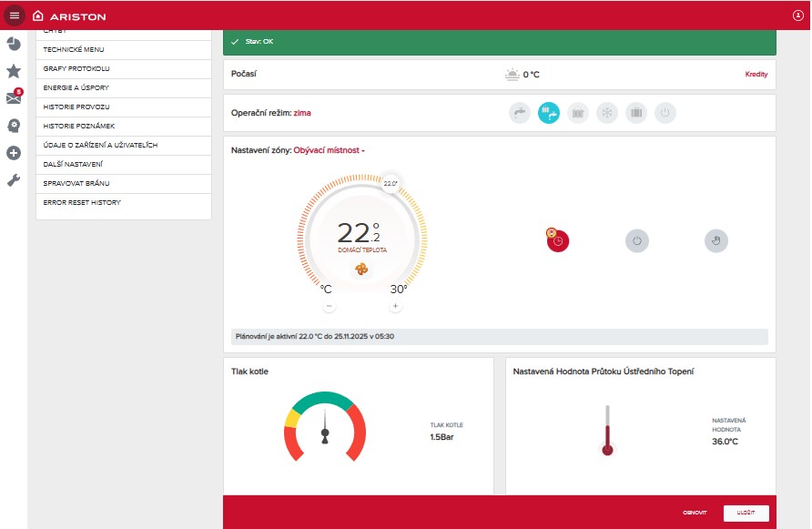Switch to holiday suitcase mode
The image size is (812, 529).
636,113
